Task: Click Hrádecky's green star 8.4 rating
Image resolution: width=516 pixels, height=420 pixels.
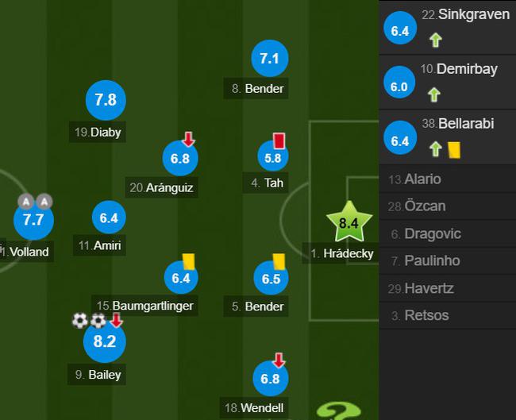Action: 349,222
